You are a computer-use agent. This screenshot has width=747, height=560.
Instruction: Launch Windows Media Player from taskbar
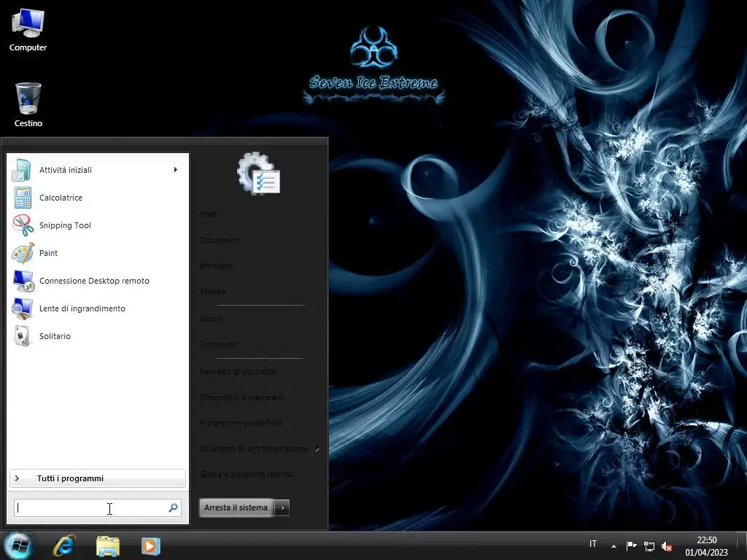coord(151,546)
